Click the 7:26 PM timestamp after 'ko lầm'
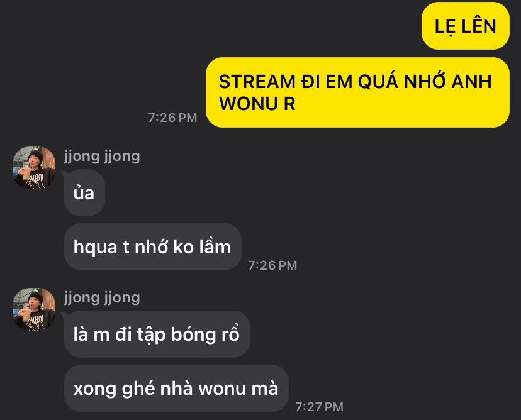 click(272, 265)
